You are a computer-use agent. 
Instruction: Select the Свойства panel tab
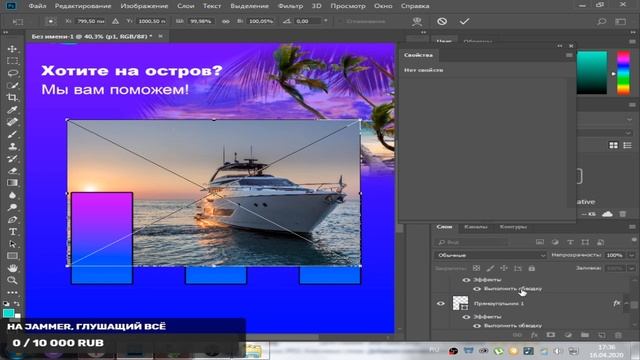click(x=418, y=55)
